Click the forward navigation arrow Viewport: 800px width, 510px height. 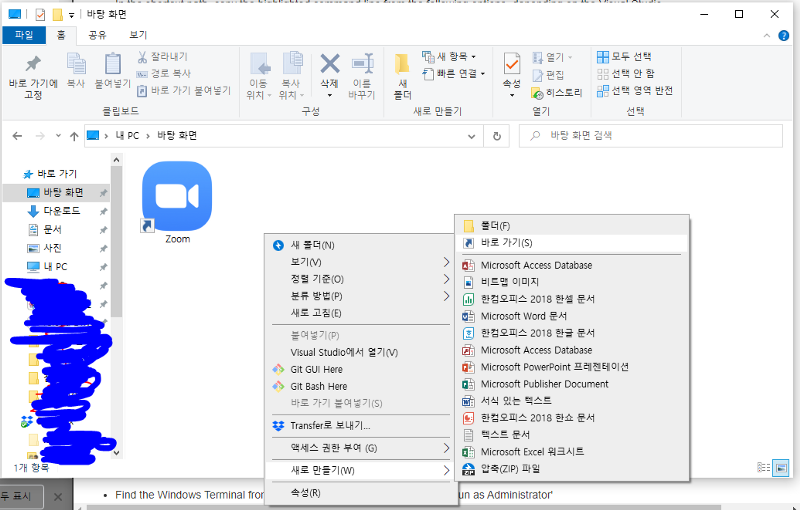coord(40,136)
